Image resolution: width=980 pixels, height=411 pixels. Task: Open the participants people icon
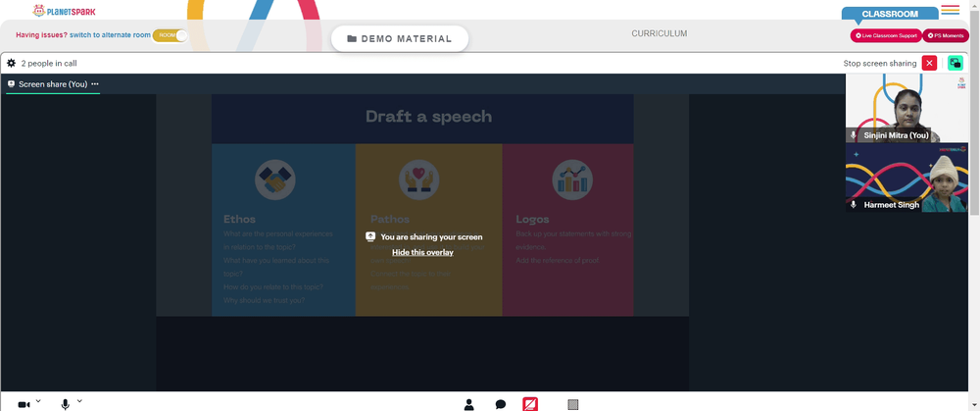pyautogui.click(x=469, y=405)
